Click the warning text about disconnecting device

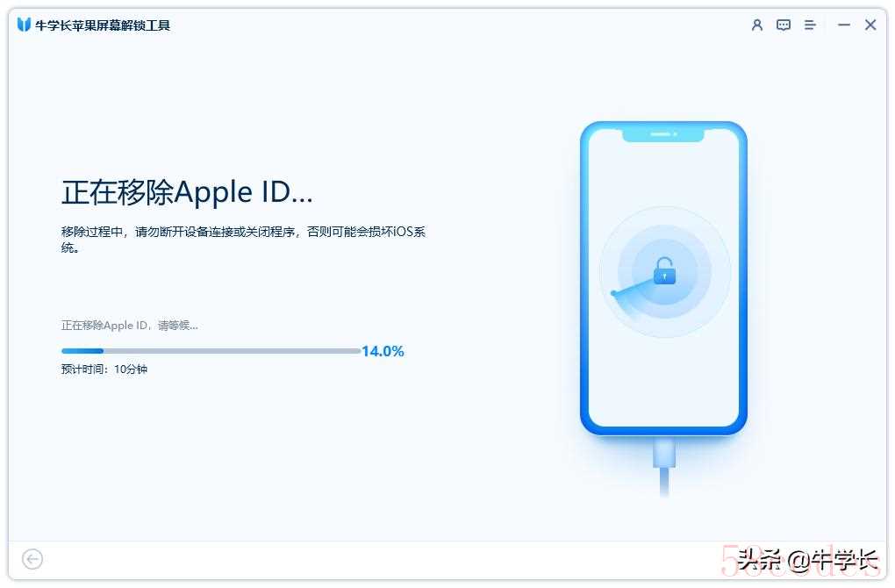(x=243, y=240)
